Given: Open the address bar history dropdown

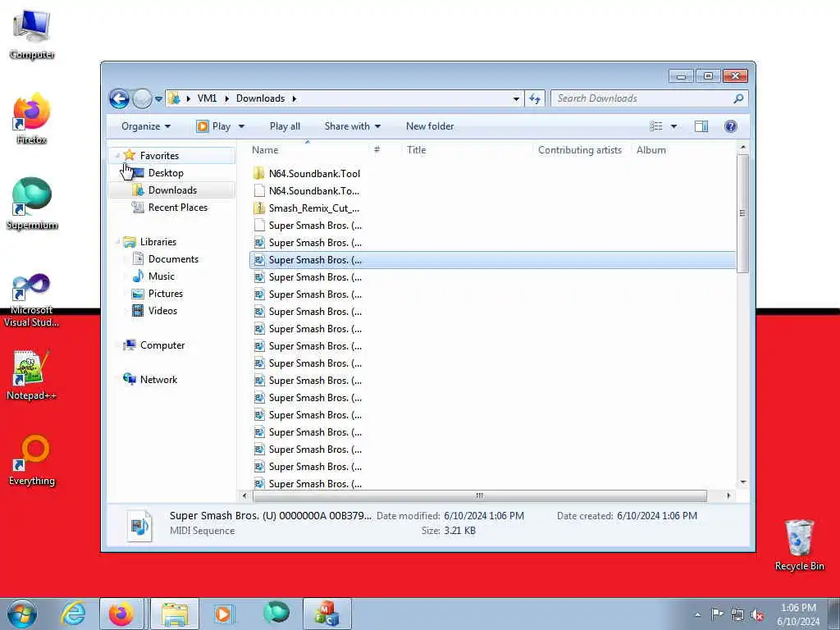Looking at the screenshot, I should [516, 99].
